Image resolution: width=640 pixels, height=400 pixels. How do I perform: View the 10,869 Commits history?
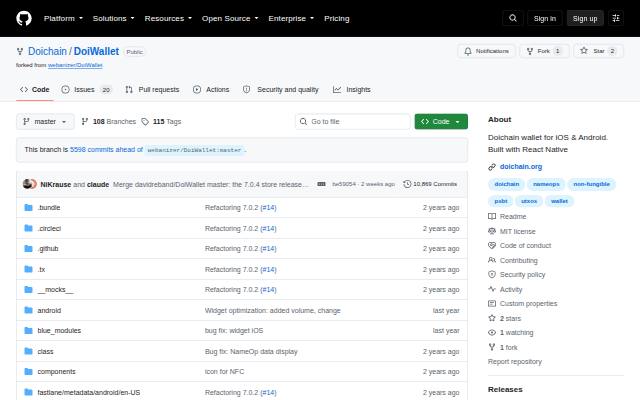click(430, 184)
